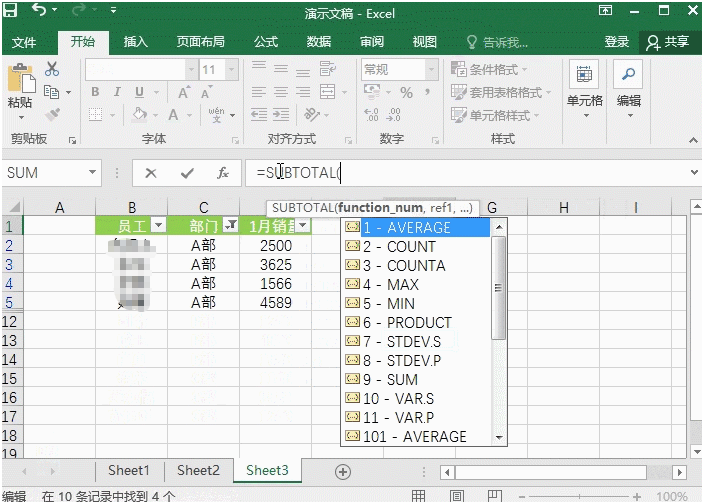Click the percent style icon
The width and height of the screenshot is (704, 504).
click(406, 92)
